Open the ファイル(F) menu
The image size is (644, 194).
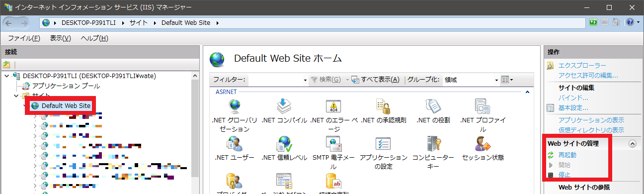pyautogui.click(x=24, y=38)
